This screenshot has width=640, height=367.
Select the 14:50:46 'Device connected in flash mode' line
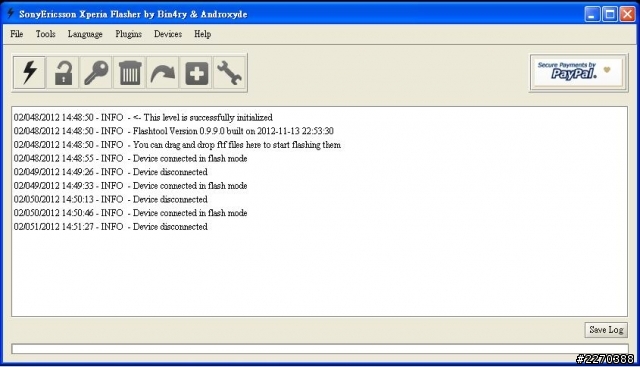pos(131,213)
